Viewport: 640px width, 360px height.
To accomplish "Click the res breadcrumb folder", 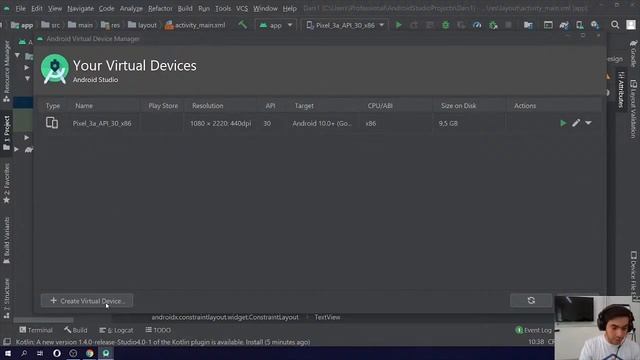I will 111,25.
